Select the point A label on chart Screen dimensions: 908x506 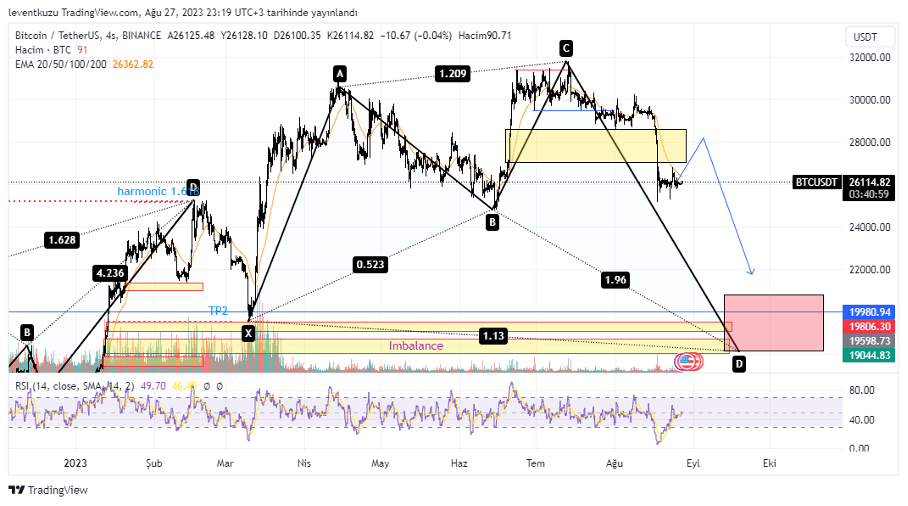pos(340,73)
